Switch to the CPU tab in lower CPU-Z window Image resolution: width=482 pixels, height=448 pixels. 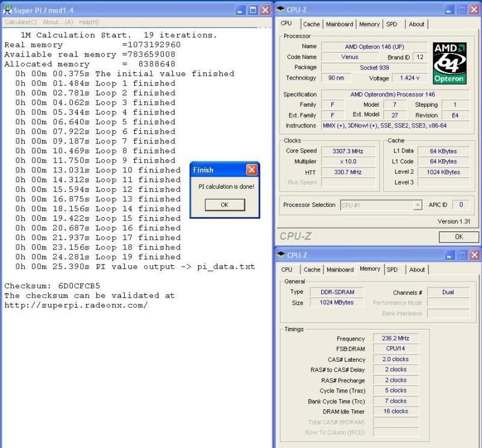click(x=287, y=270)
